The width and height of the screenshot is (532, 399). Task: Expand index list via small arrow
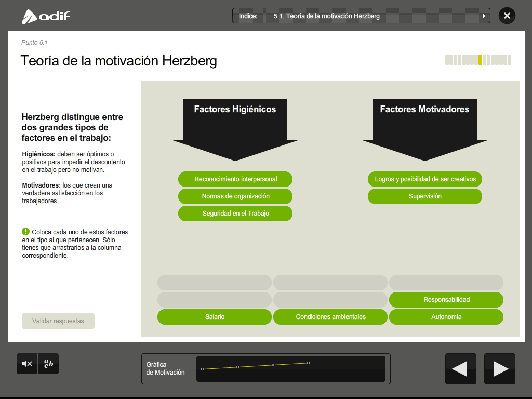coord(484,16)
